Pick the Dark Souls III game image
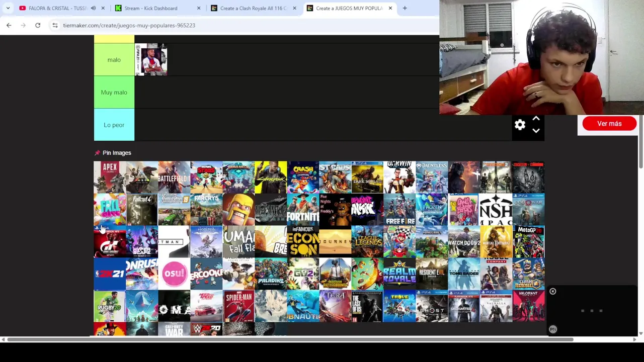644x362 pixels. point(367,177)
